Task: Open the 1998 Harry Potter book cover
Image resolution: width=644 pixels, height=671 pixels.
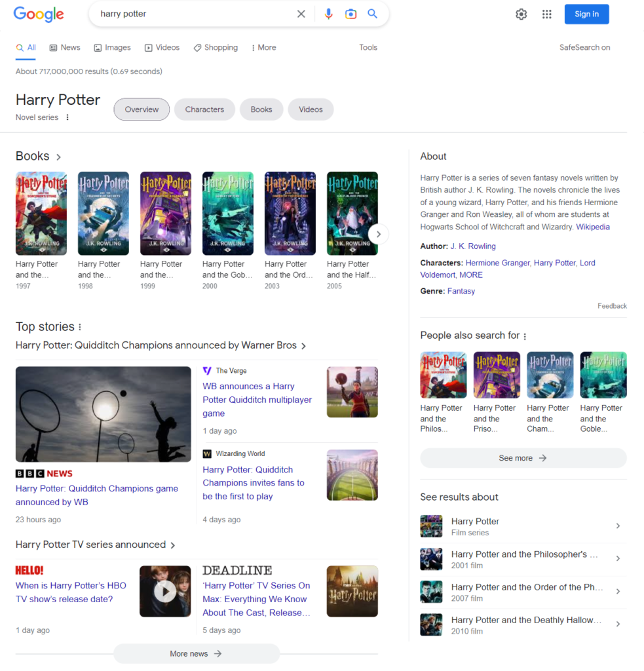Action: click(x=103, y=213)
